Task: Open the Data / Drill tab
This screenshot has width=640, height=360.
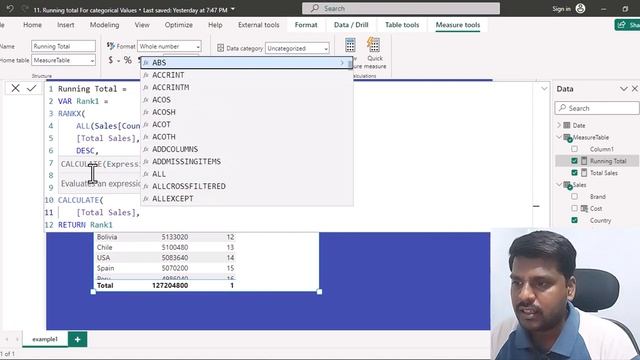Action: [x=351, y=25]
